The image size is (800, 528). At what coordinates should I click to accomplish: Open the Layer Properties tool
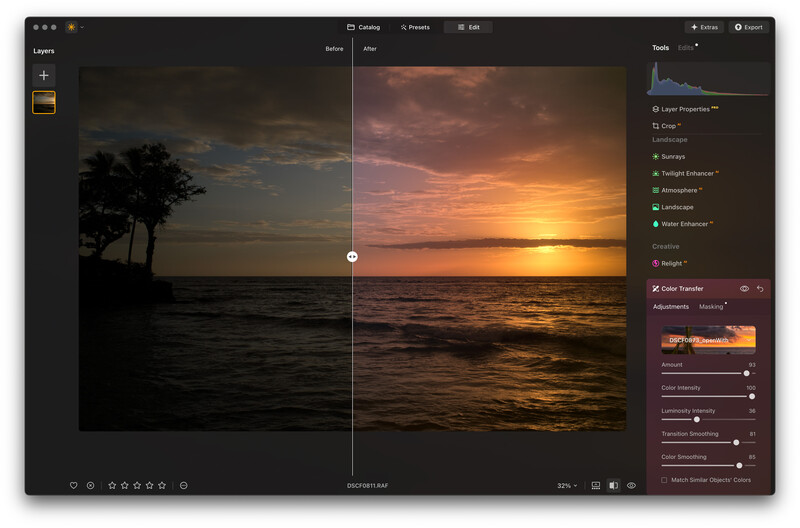click(685, 109)
